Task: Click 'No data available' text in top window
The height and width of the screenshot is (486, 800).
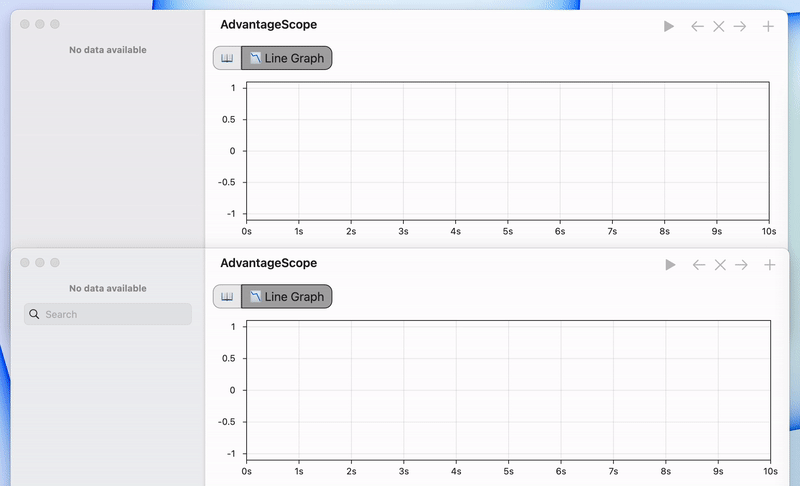Action: pos(108,50)
